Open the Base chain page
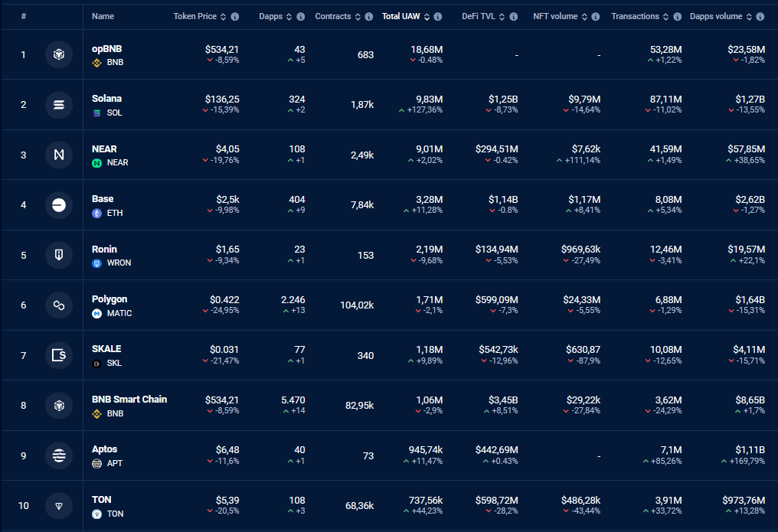 coord(103,199)
